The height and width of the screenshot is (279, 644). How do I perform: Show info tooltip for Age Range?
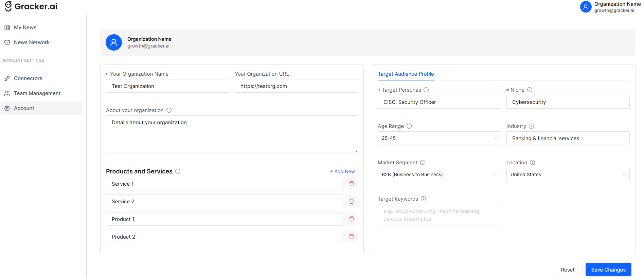click(x=409, y=126)
